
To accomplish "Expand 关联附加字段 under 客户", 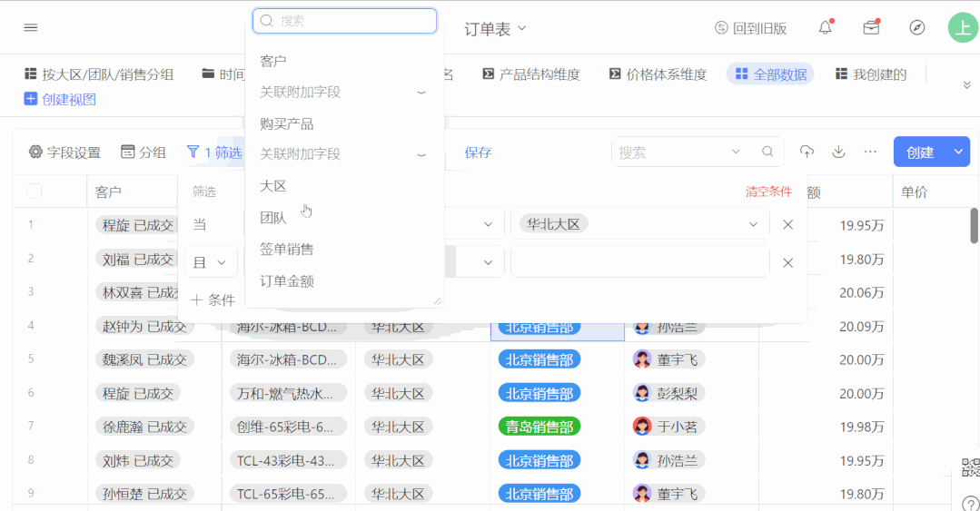I will coord(421,93).
